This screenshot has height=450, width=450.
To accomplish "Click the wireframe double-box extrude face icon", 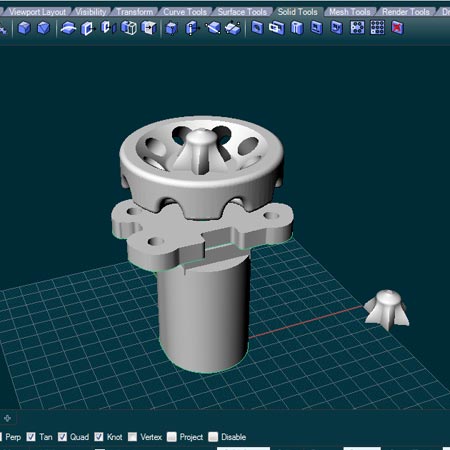I will tap(129, 28).
